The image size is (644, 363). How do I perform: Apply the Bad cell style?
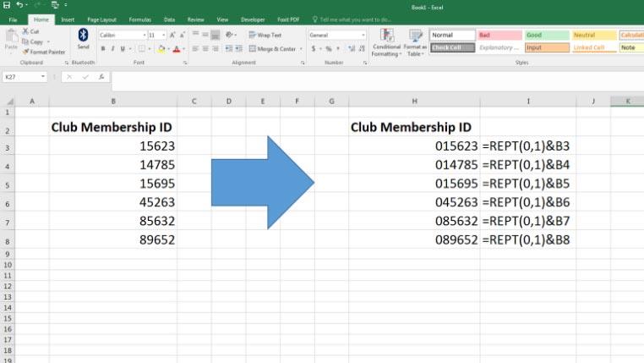pyautogui.click(x=499, y=35)
